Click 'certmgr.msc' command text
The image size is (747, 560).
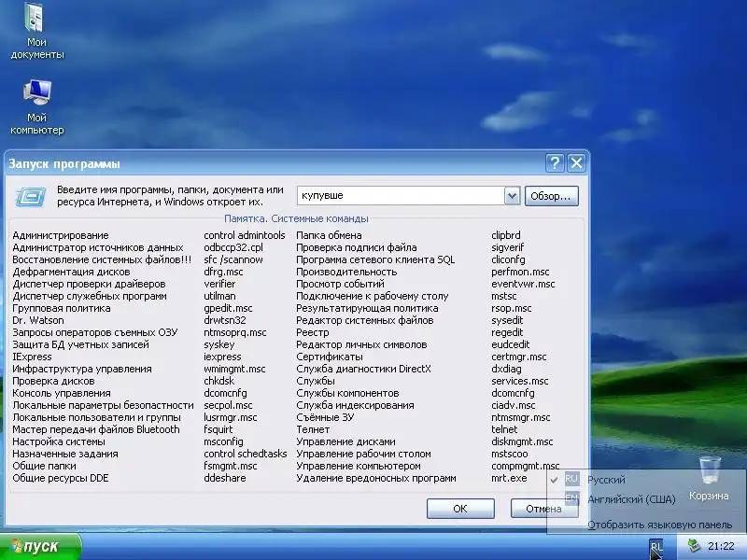(x=519, y=357)
